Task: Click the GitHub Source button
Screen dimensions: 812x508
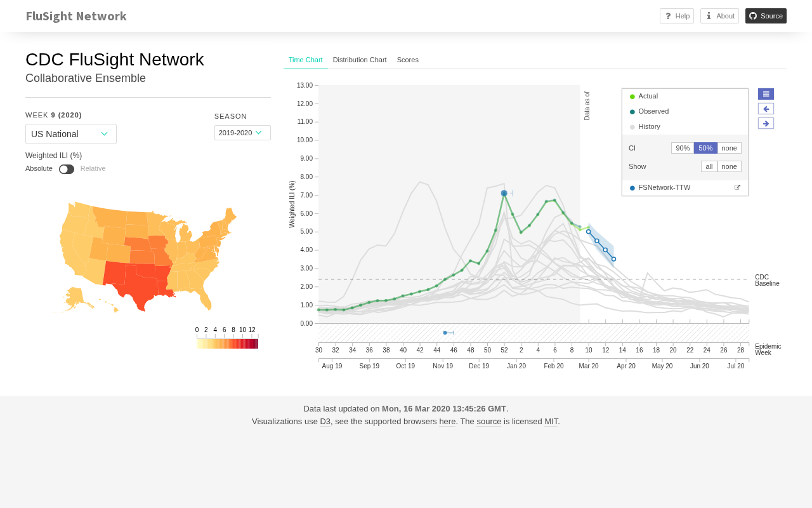Action: click(x=766, y=16)
